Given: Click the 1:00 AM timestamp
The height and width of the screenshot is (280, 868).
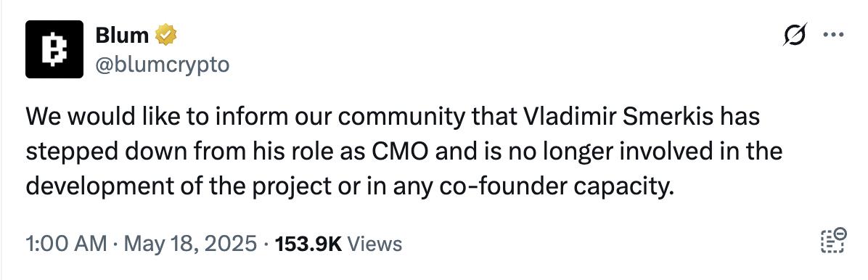Looking at the screenshot, I should click(67, 243).
